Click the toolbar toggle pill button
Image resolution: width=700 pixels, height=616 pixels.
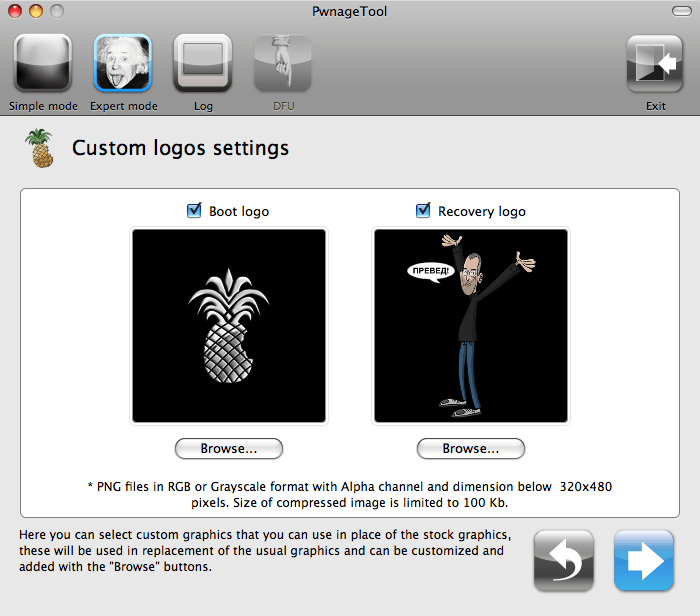[x=682, y=11]
